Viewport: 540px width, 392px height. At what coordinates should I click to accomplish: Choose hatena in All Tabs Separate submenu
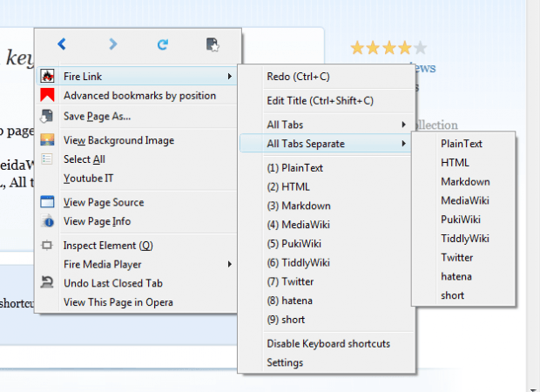[463, 276]
